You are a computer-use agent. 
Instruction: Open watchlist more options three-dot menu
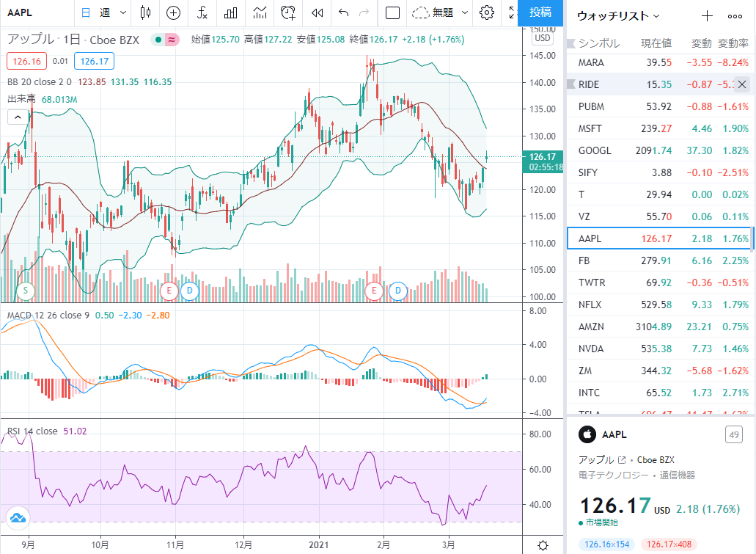coord(735,16)
